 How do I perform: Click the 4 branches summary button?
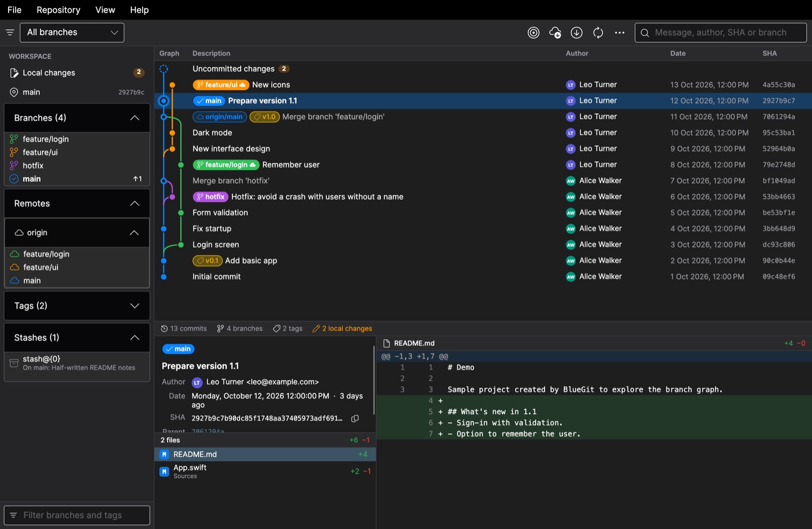pyautogui.click(x=240, y=328)
